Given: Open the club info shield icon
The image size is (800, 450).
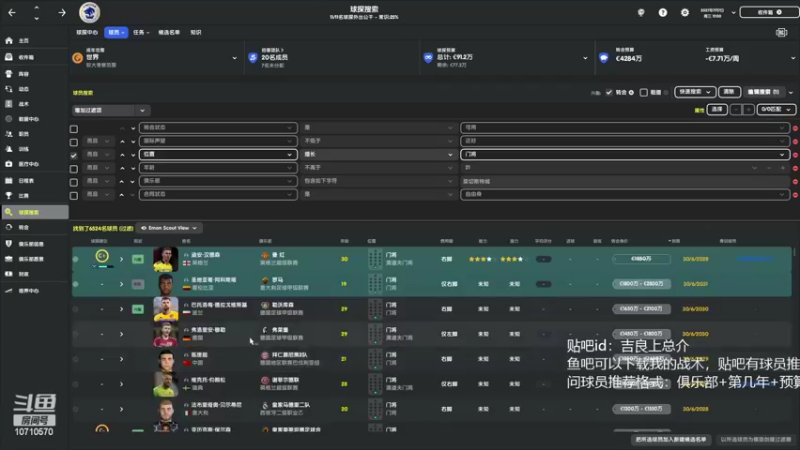Looking at the screenshot, I should click(x=9, y=244).
